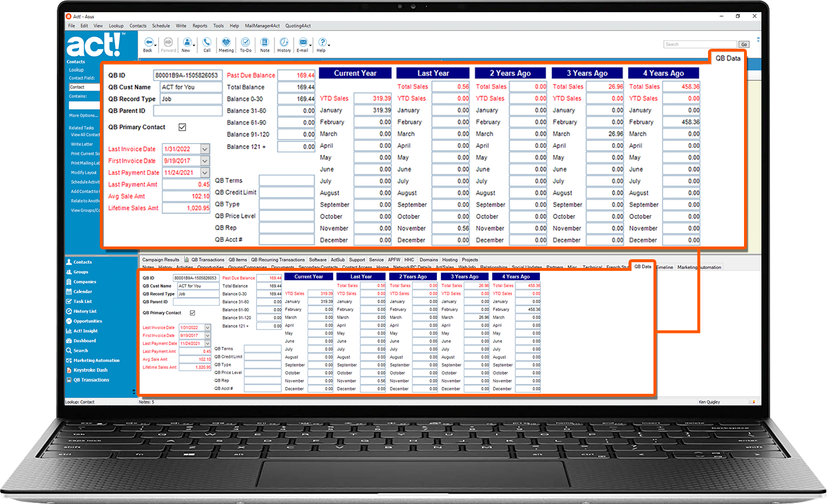This screenshot has width=827, height=504.
Task: Switch to the Software tab
Action: point(317,260)
